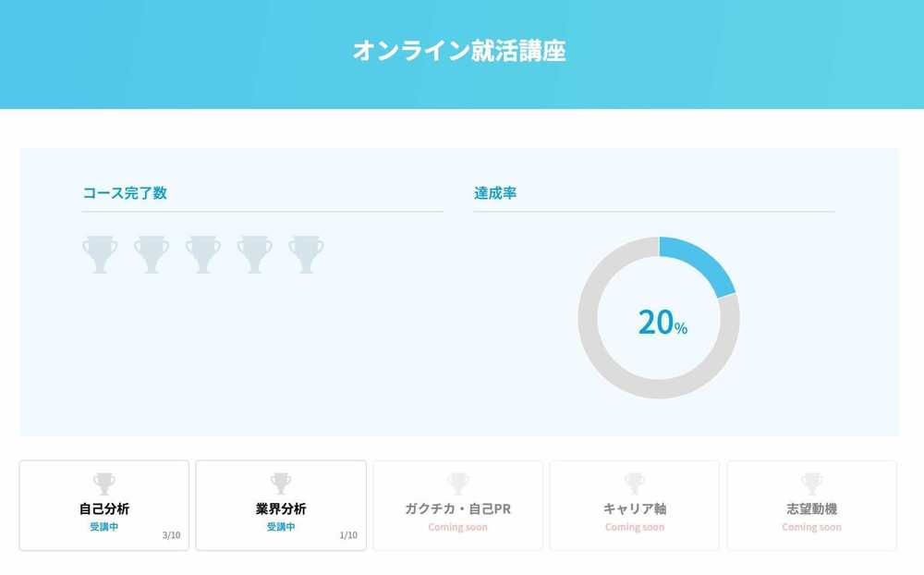The width and height of the screenshot is (924, 575).
Task: Click the trophy icon above ガクチカ・自己PR
Action: click(x=458, y=483)
